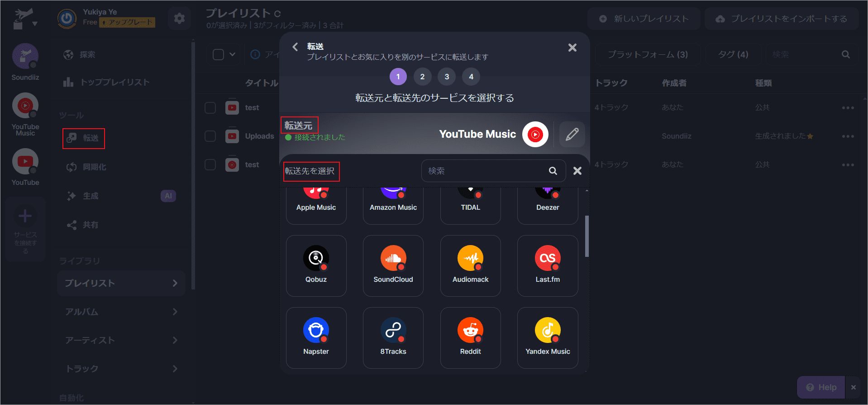
Task: Click プレイリストをインポートする button
Action: coord(782,19)
